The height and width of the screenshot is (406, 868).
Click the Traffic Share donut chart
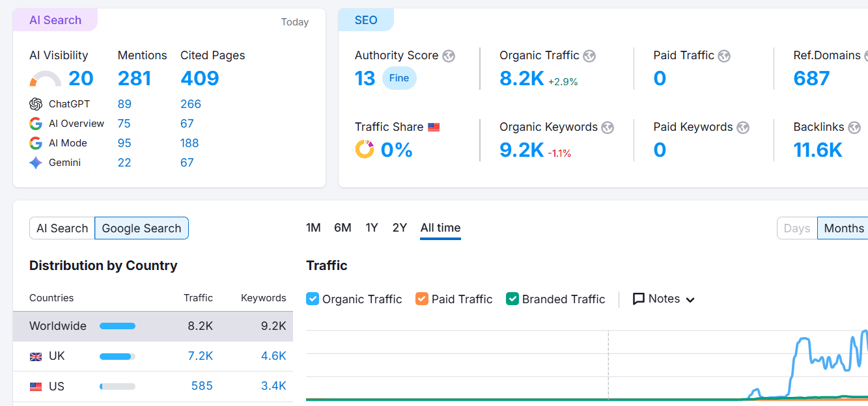[x=366, y=149]
